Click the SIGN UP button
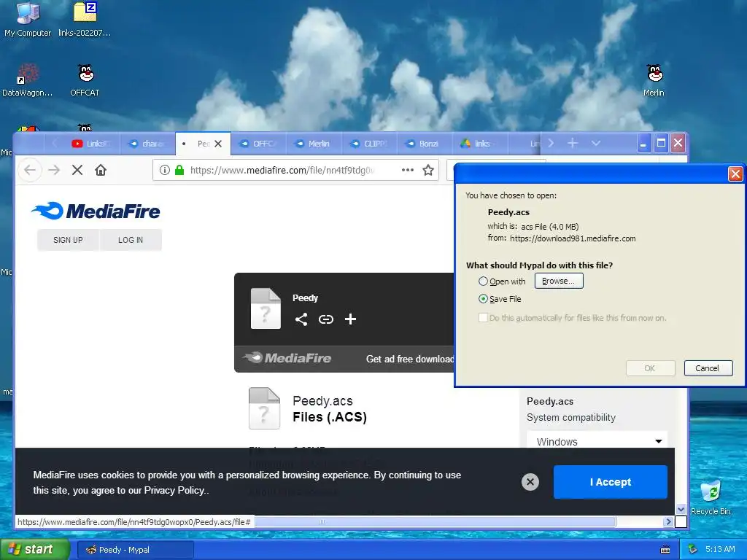This screenshot has height=560, width=747. pos(68,240)
